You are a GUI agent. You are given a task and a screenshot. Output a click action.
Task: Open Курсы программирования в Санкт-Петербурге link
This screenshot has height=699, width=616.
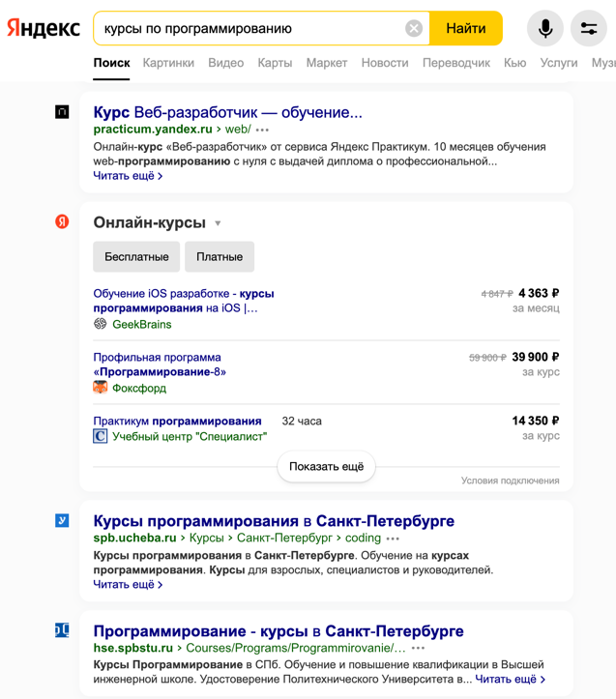point(274,521)
